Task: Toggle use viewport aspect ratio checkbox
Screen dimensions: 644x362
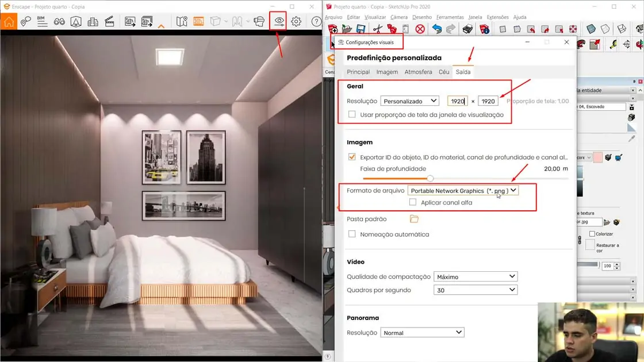Action: [352, 114]
